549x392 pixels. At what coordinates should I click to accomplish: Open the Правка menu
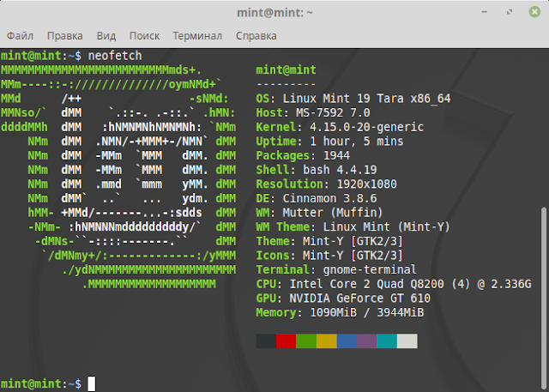click(65, 36)
